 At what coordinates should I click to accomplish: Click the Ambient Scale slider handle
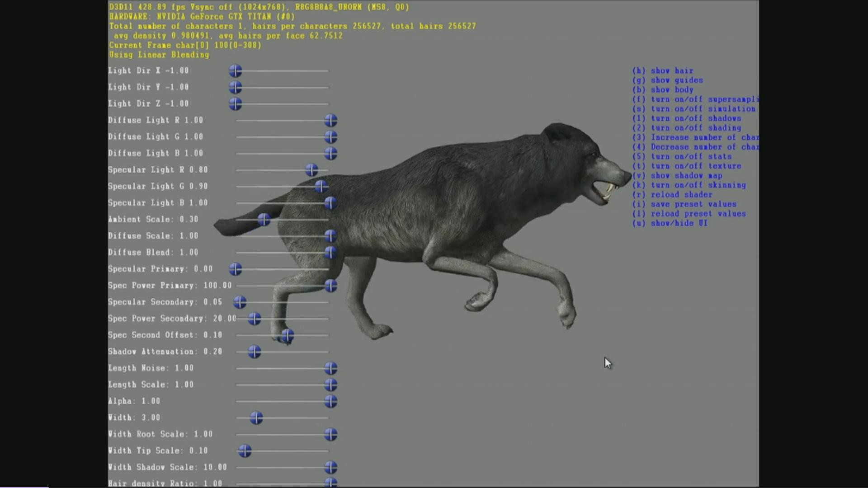tap(264, 220)
